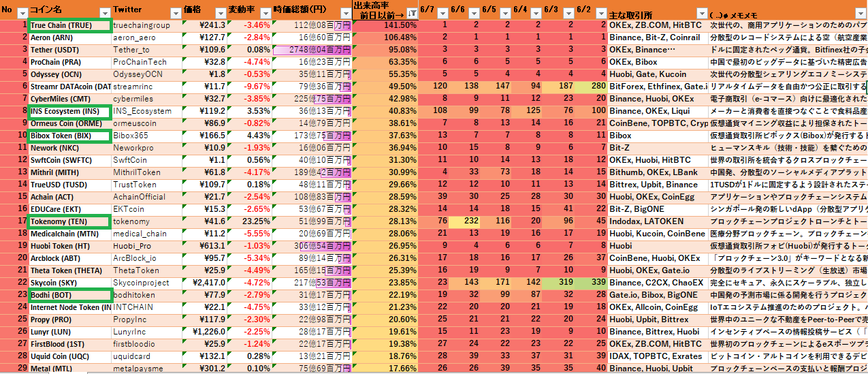The image size is (868, 374).
Task: Open the 変動率 column filter dropdown
Action: [x=265, y=13]
